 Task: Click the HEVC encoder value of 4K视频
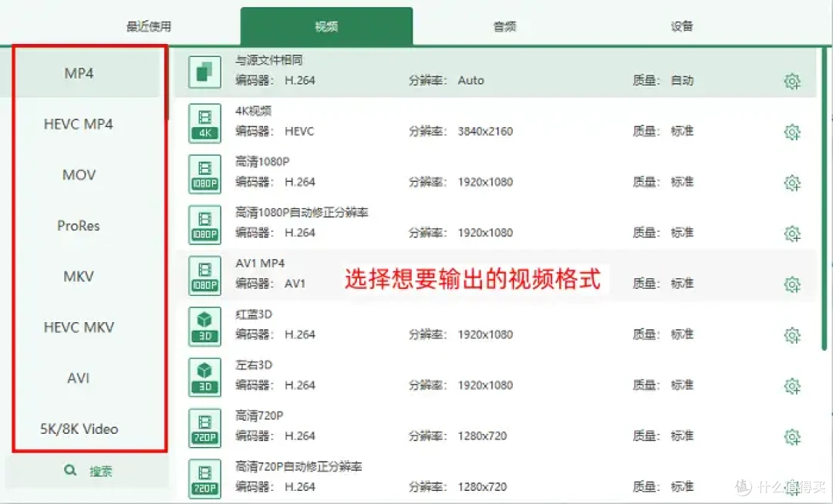point(299,131)
